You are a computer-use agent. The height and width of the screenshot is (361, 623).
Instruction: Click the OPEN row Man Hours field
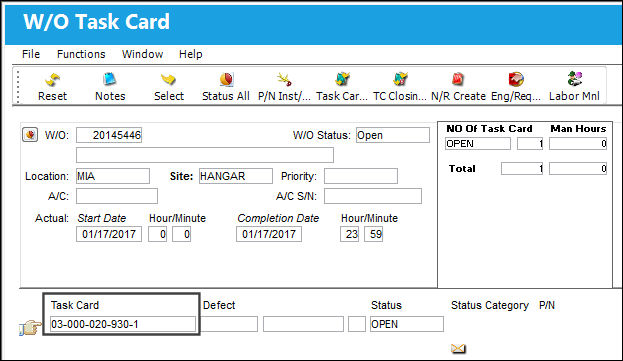coord(578,143)
